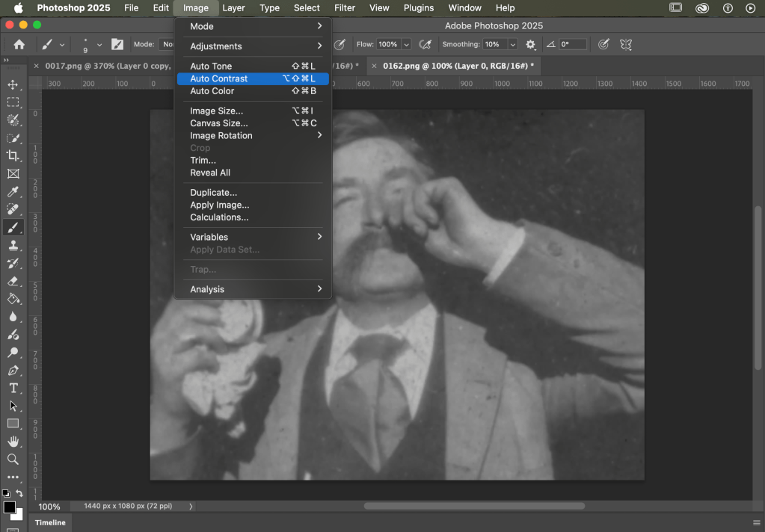This screenshot has width=765, height=532.
Task: Open the foreground color swatch
Action: tap(9, 507)
